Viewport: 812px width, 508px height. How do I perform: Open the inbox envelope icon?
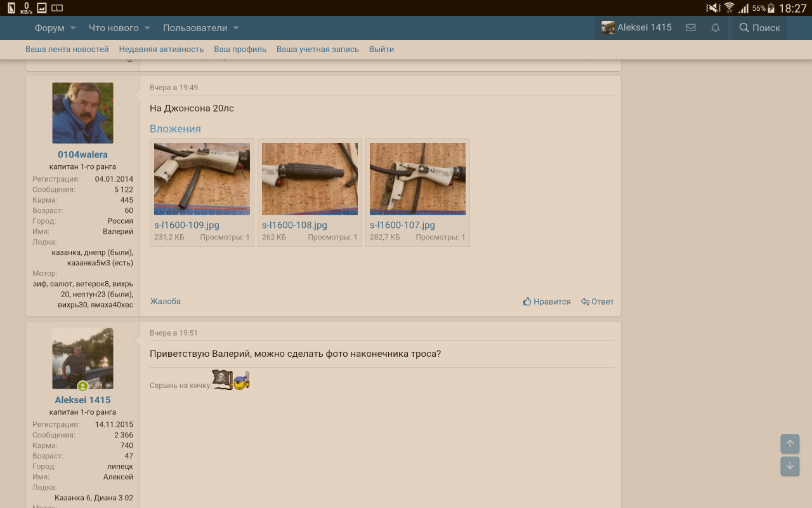tap(691, 28)
